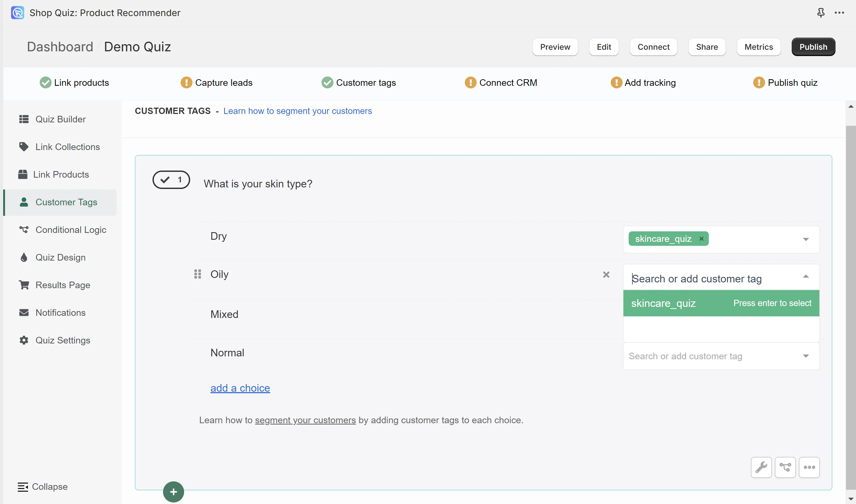Open the Quiz Builder sidebar item
This screenshot has width=856, height=504.
60,119
